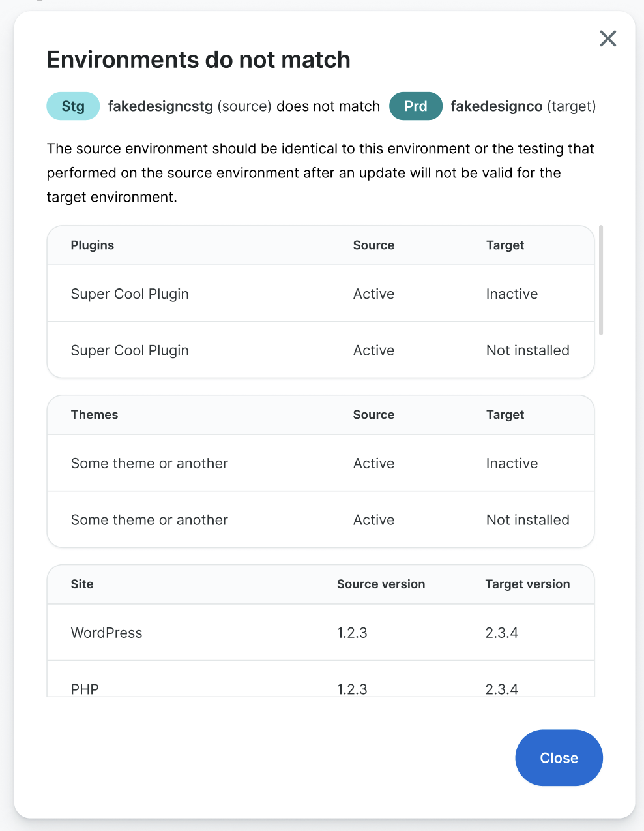The width and height of the screenshot is (644, 831).
Task: Click the Source version column header
Action: (x=380, y=584)
